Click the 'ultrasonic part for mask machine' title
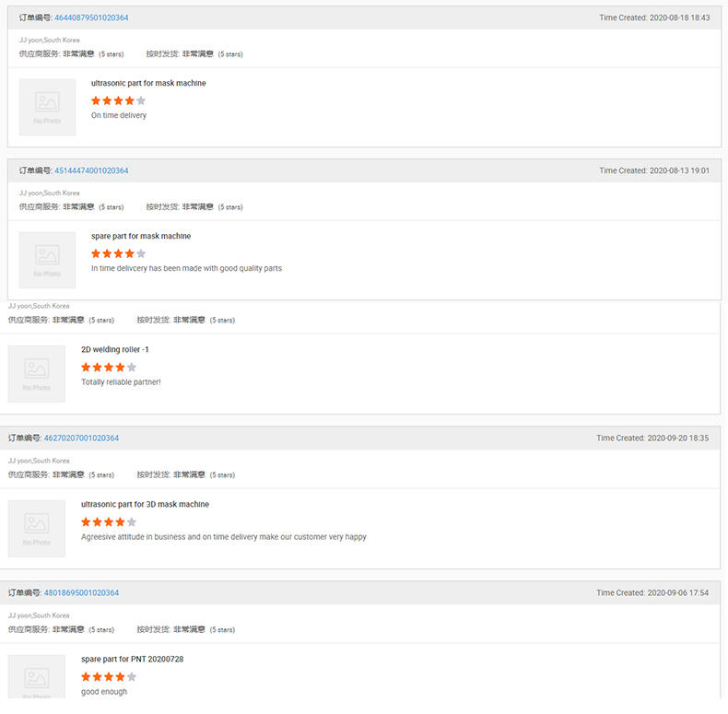728x714 pixels. tap(148, 83)
